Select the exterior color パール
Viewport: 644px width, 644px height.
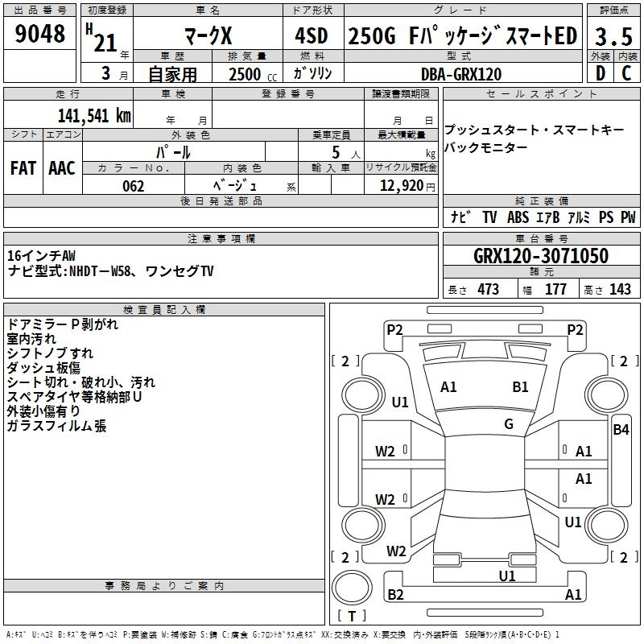click(x=173, y=152)
